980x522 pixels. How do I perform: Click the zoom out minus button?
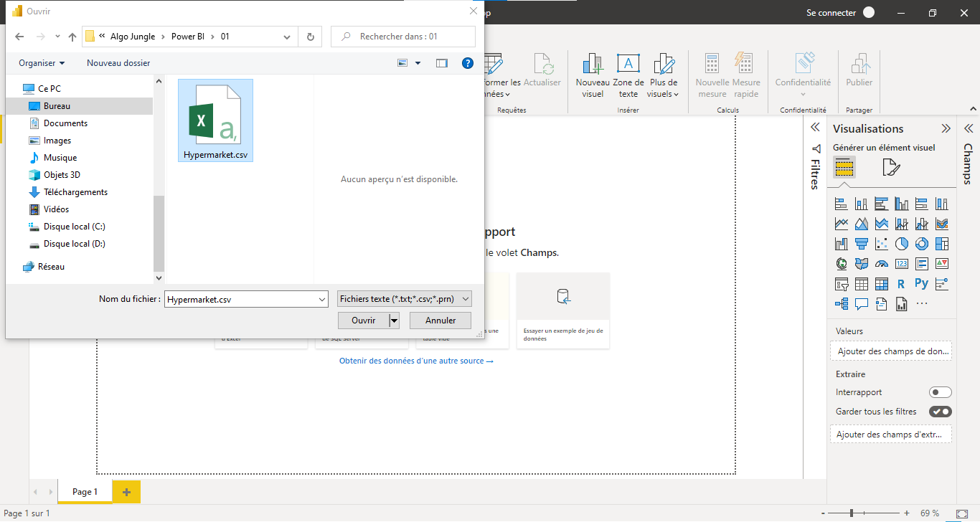pyautogui.click(x=822, y=513)
